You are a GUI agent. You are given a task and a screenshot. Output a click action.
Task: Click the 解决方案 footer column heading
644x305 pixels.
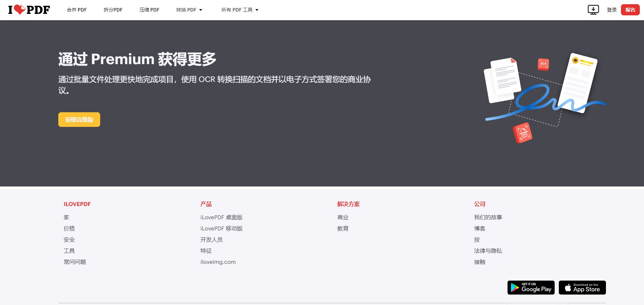(x=348, y=204)
